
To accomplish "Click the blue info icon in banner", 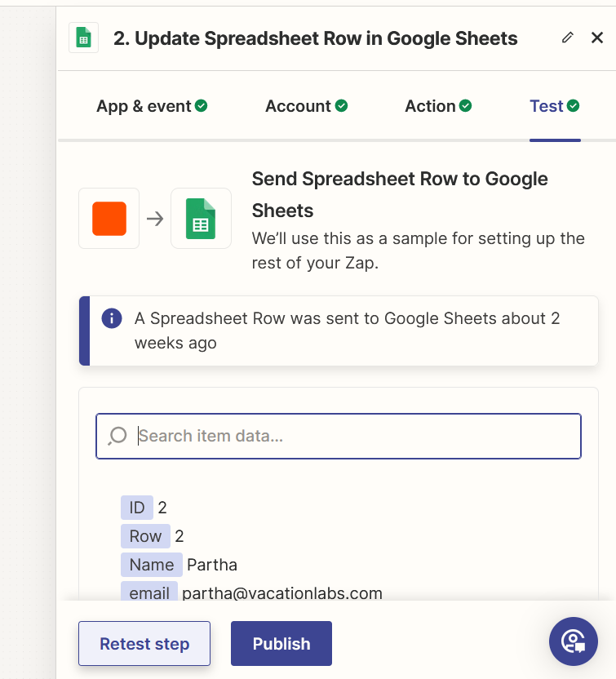I will tap(112, 318).
